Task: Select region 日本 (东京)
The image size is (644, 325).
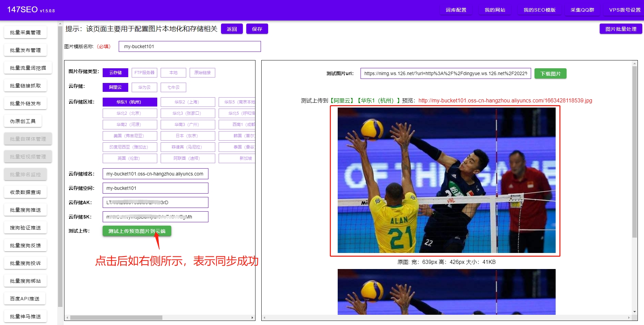Action: click(188, 136)
